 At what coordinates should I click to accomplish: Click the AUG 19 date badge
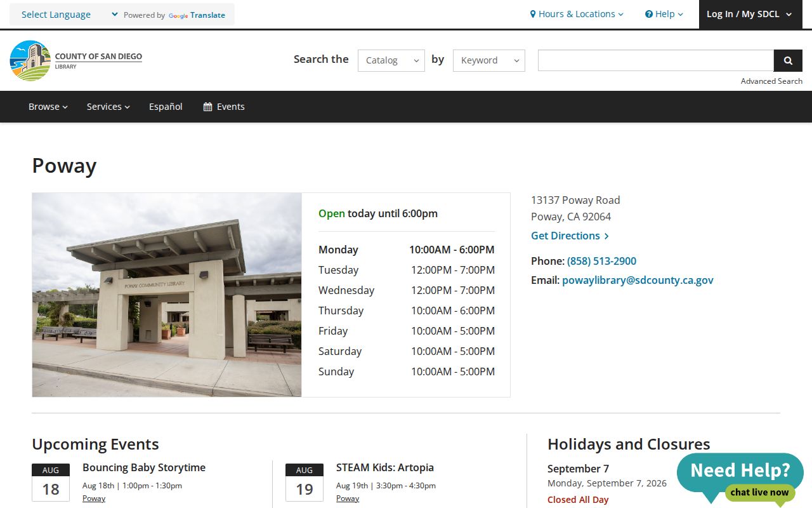[x=304, y=483]
